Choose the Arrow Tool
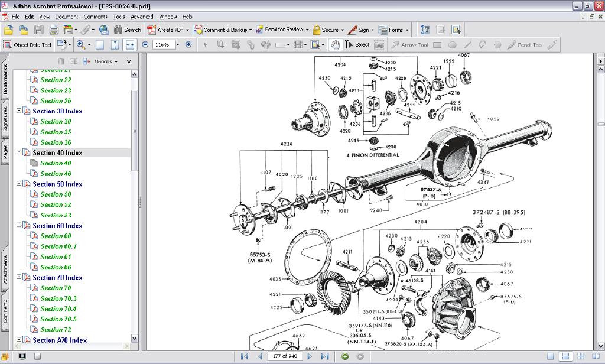This screenshot has width=605, height=364. point(414,44)
